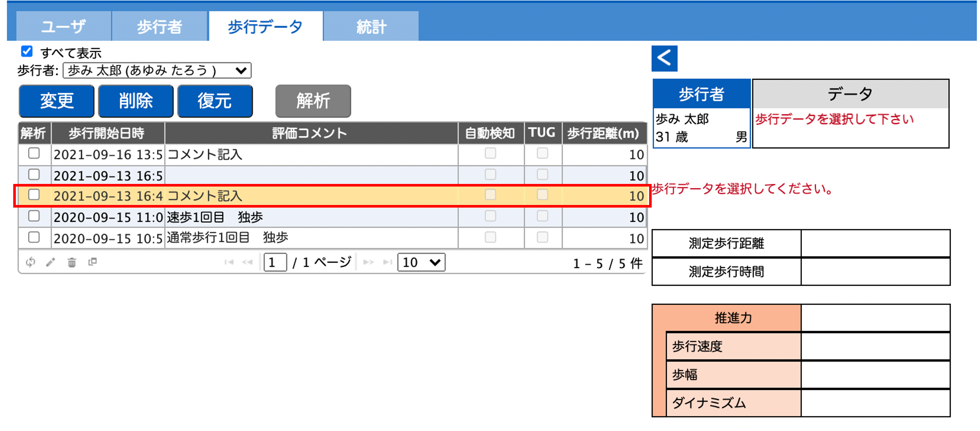
Task: Click the page number input field
Action: point(275,262)
